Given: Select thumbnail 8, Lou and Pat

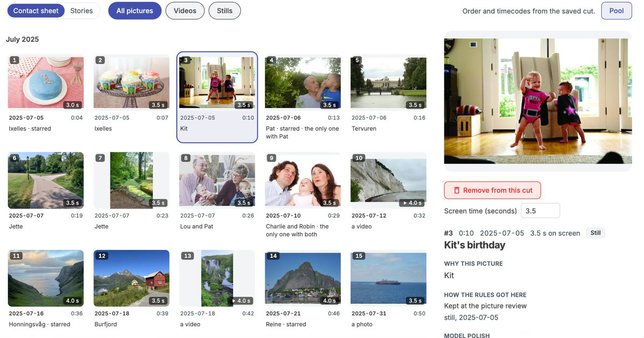Looking at the screenshot, I should tap(217, 180).
